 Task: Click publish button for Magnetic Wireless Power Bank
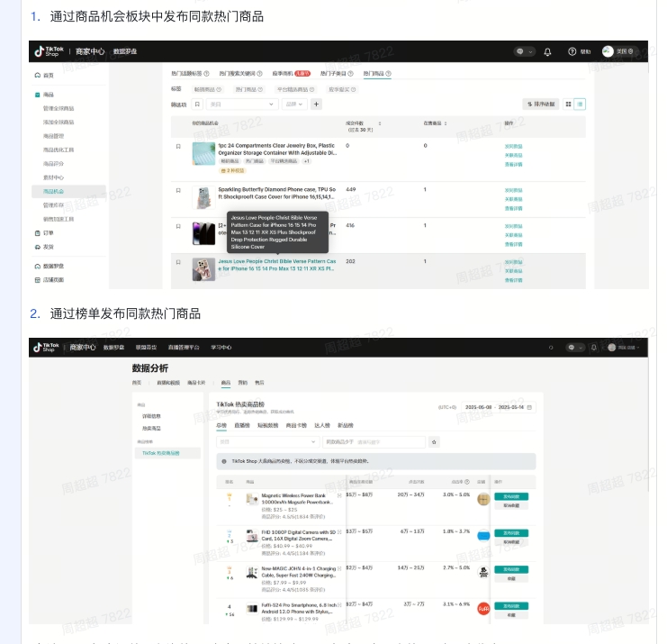[x=509, y=495]
